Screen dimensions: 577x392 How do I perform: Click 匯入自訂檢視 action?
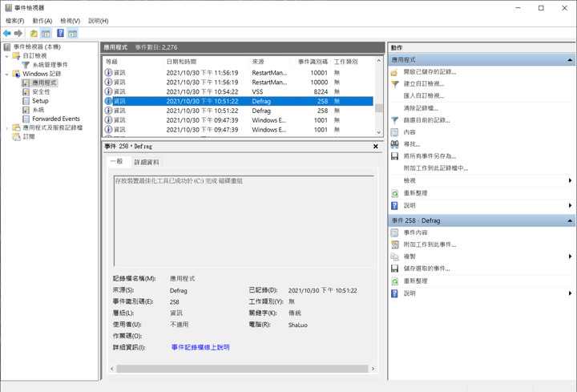[424, 95]
